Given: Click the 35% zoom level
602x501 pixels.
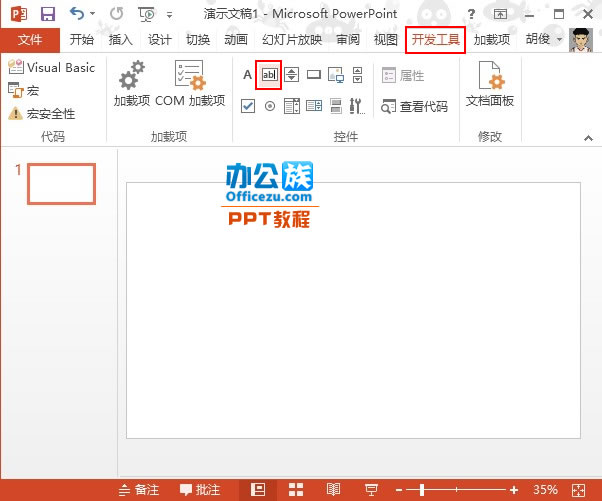Looking at the screenshot, I should 545,489.
